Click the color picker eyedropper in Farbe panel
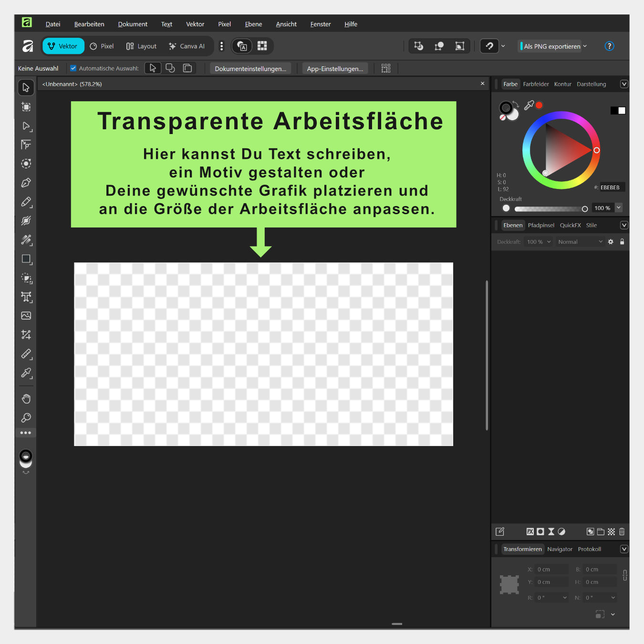Screen dimensions: 644x644 point(529,105)
